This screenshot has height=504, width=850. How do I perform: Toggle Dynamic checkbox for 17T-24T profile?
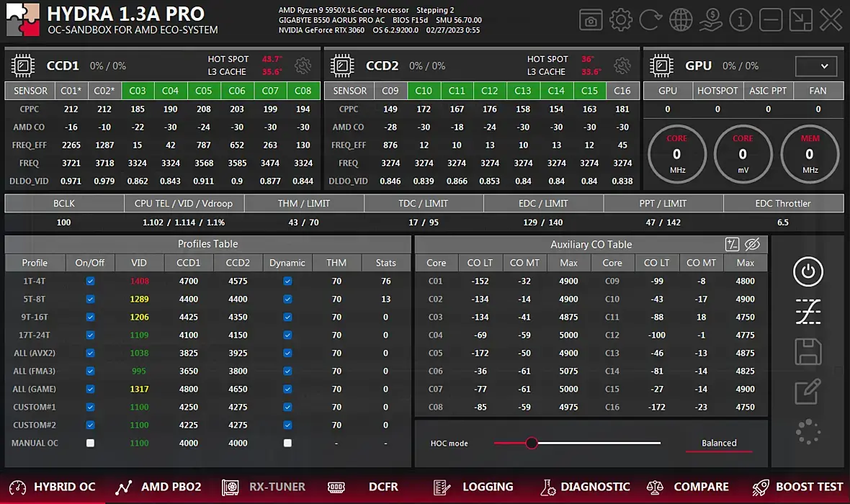(287, 335)
